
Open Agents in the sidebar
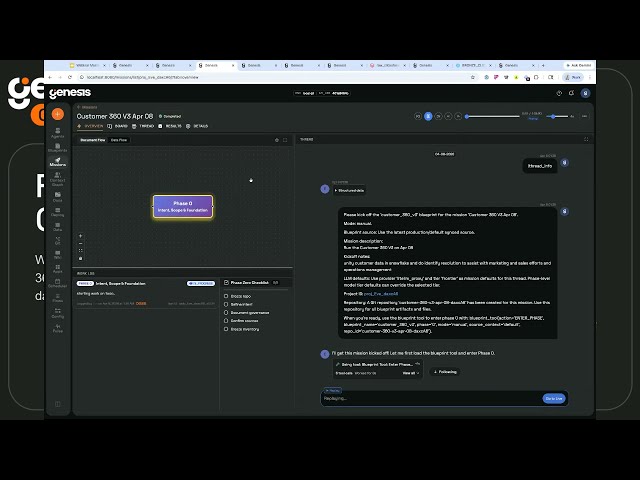pos(58,133)
